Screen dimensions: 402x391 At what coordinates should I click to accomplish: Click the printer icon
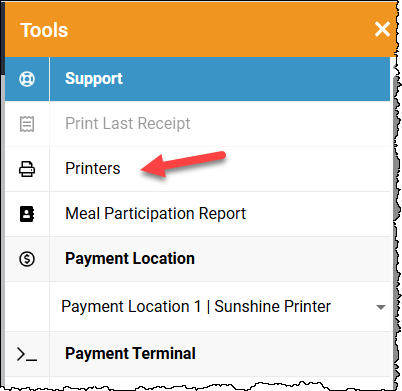coord(27,169)
